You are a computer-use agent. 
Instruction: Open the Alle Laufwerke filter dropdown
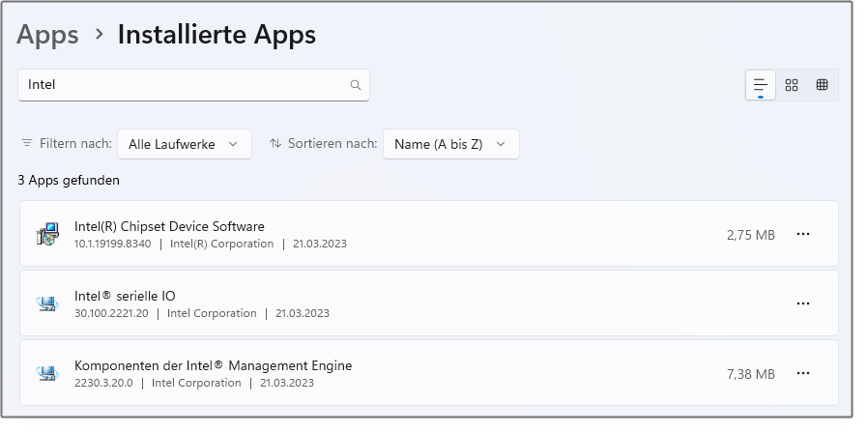pos(185,144)
